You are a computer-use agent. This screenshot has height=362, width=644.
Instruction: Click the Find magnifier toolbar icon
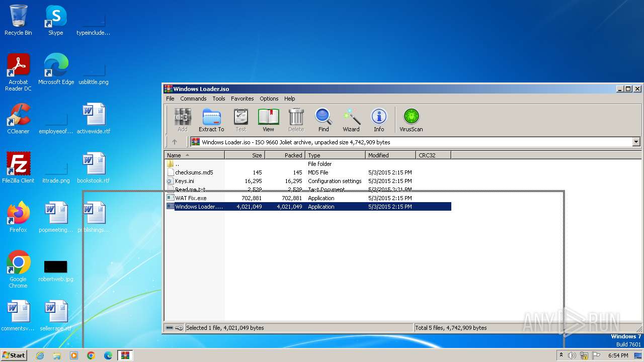[x=324, y=120]
